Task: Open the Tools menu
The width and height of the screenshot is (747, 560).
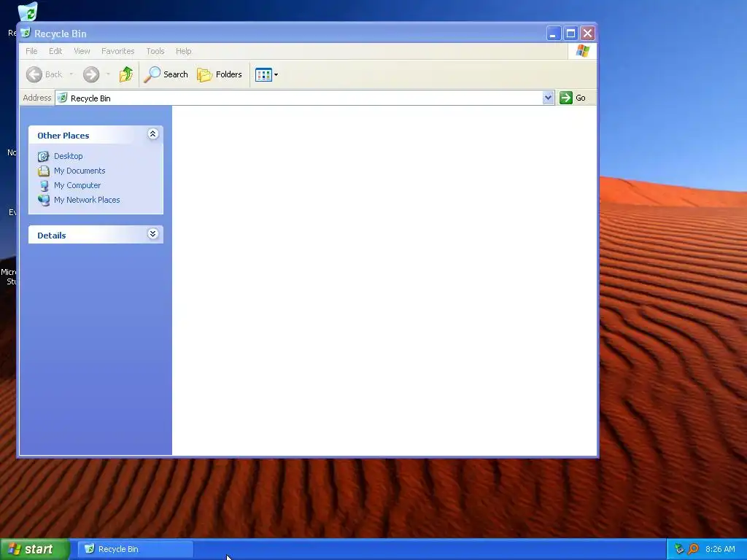Action: 155,51
